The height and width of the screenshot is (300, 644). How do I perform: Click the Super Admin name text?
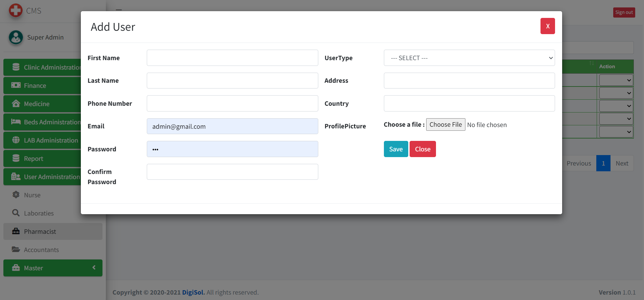point(45,37)
